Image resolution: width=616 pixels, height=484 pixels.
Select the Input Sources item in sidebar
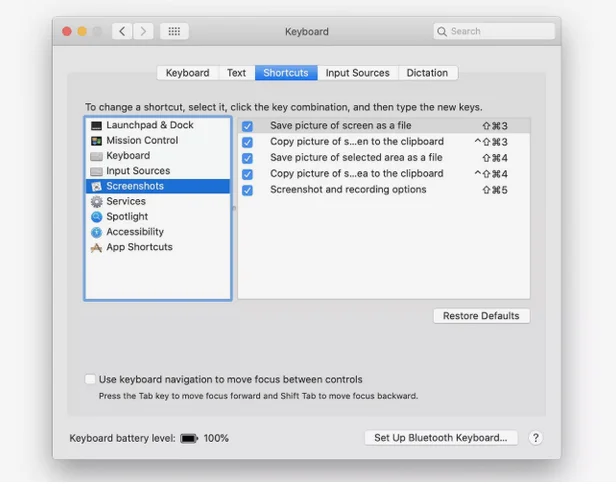[138, 171]
